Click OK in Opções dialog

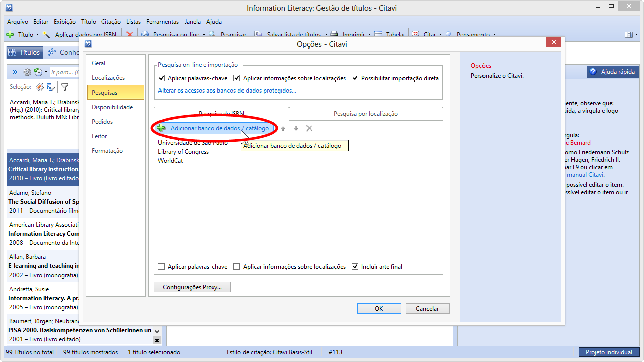point(379,309)
